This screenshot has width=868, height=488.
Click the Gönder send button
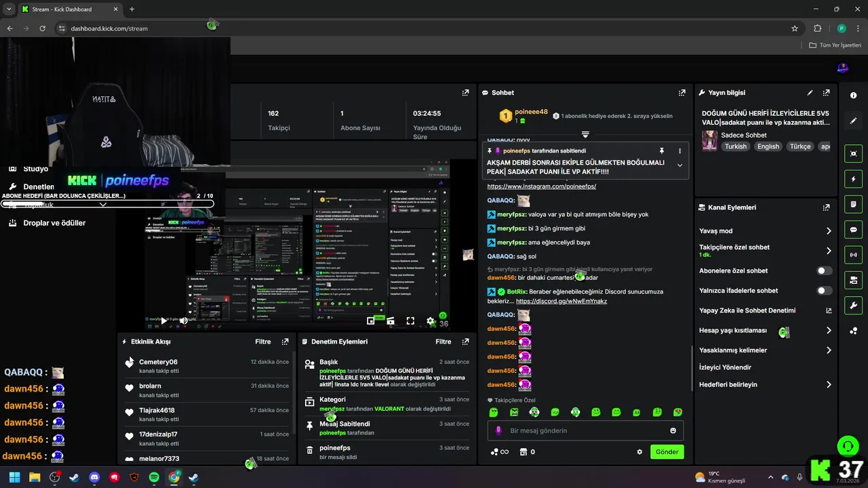point(667,452)
